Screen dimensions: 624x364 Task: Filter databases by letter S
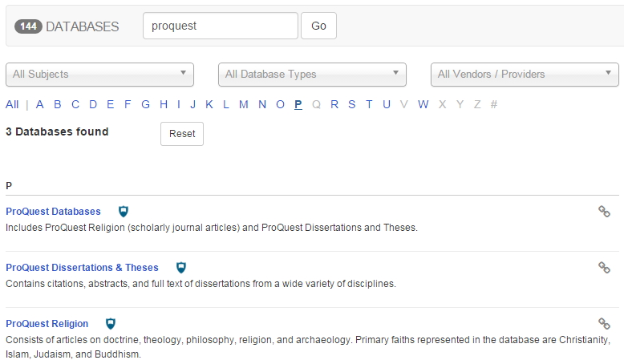tap(352, 104)
